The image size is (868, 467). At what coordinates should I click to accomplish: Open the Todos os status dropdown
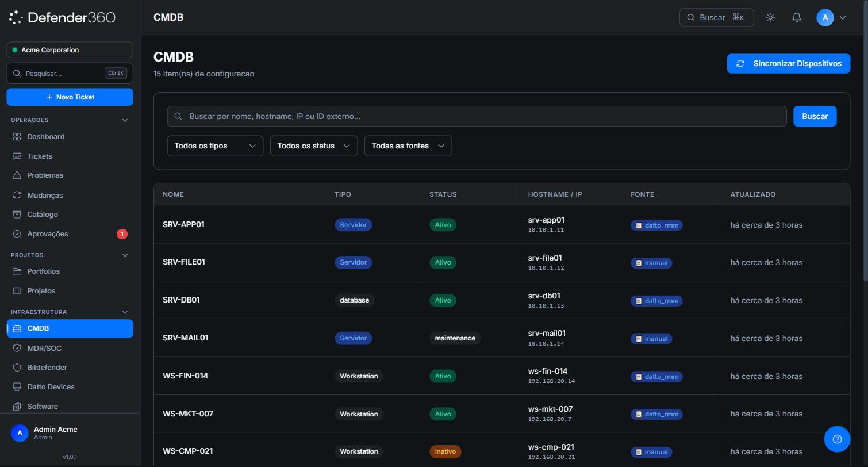click(314, 146)
